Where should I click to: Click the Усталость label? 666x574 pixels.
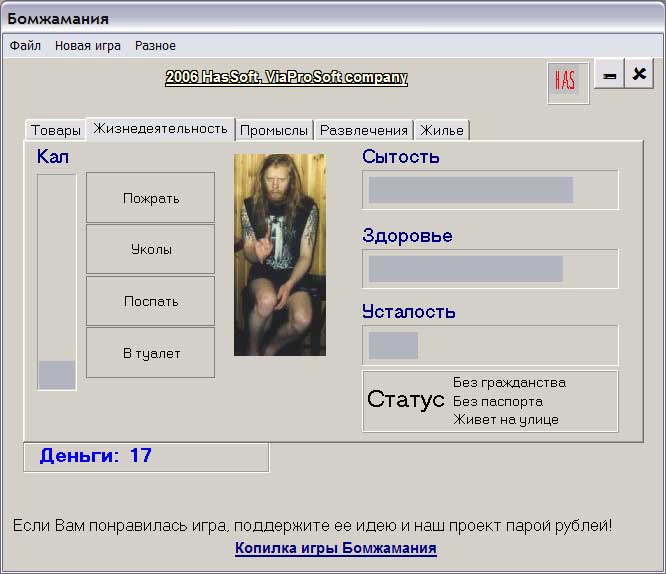tap(409, 312)
